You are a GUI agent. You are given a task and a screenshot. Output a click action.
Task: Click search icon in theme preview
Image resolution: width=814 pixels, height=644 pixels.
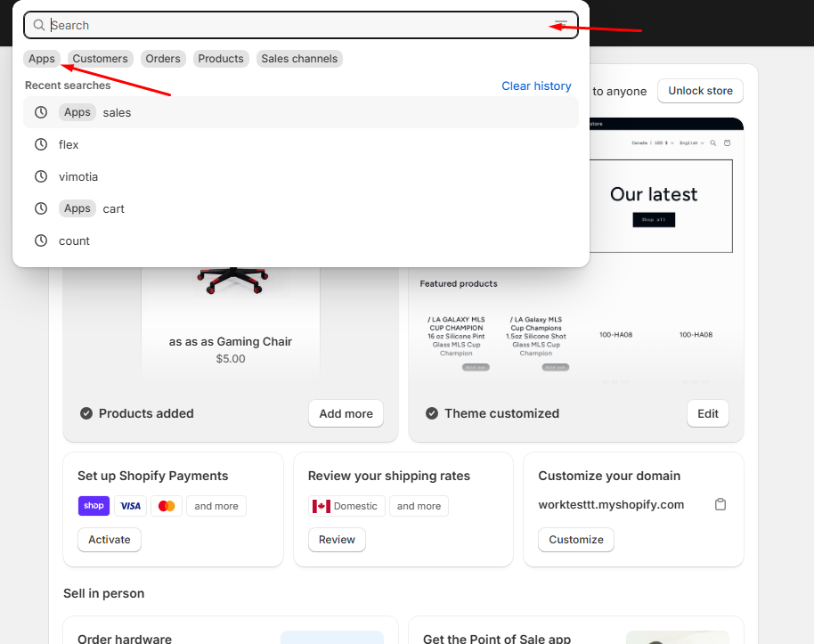pyautogui.click(x=713, y=143)
